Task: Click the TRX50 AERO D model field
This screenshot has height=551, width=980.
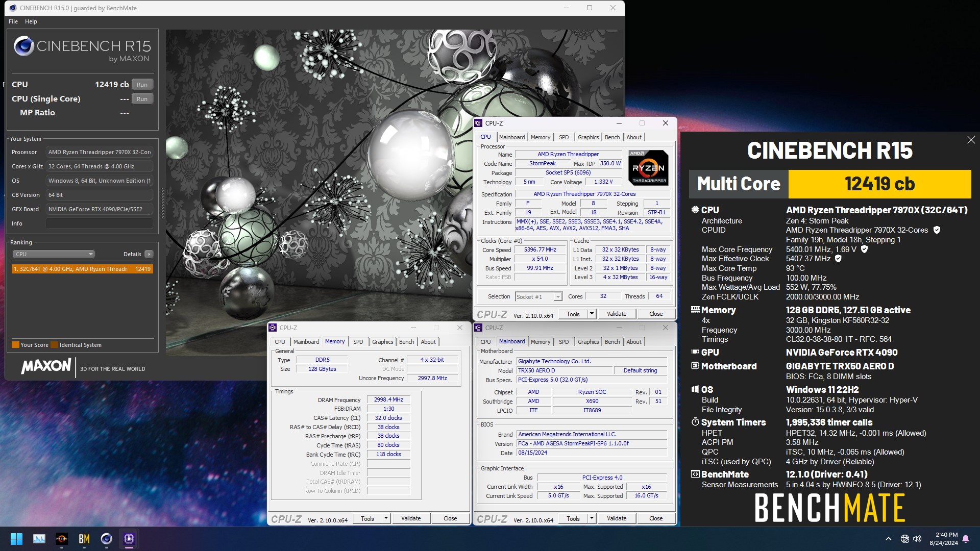Action: tap(563, 370)
